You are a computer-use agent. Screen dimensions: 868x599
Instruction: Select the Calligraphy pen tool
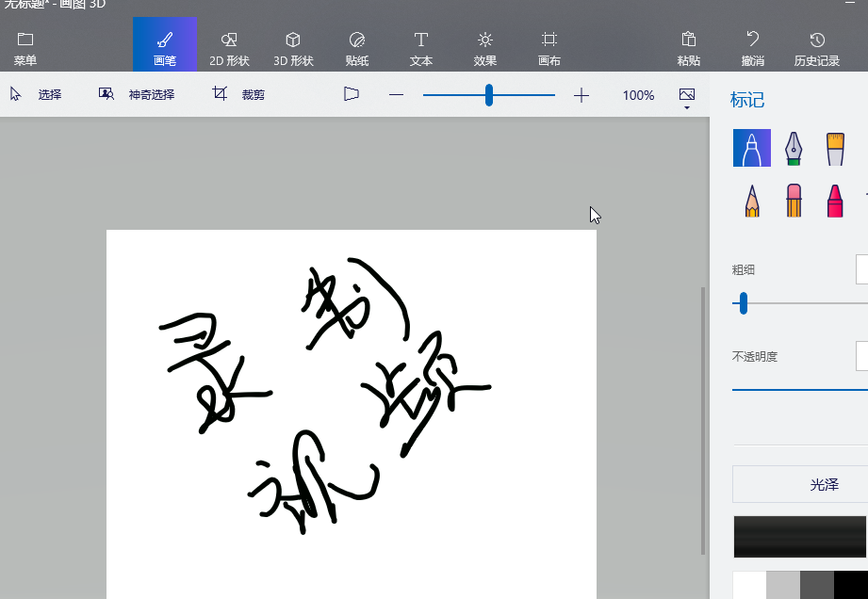[x=794, y=148]
